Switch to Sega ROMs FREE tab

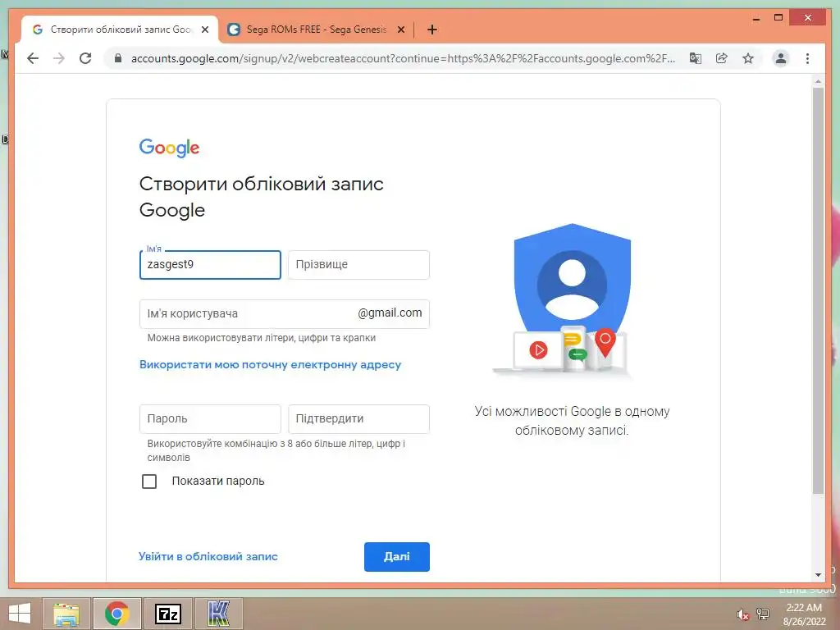tap(316, 30)
